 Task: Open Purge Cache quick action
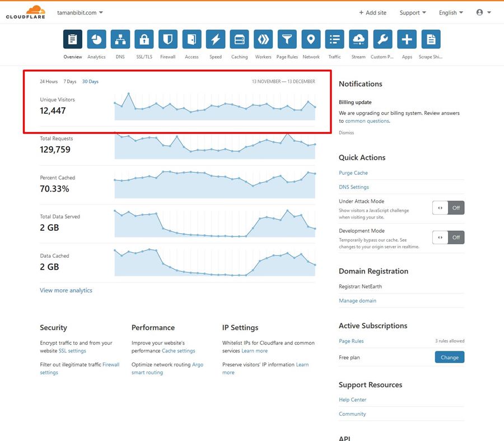(x=353, y=173)
